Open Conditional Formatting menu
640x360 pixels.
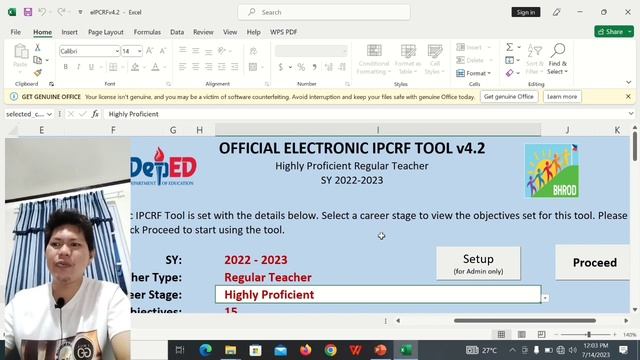tap(373, 59)
